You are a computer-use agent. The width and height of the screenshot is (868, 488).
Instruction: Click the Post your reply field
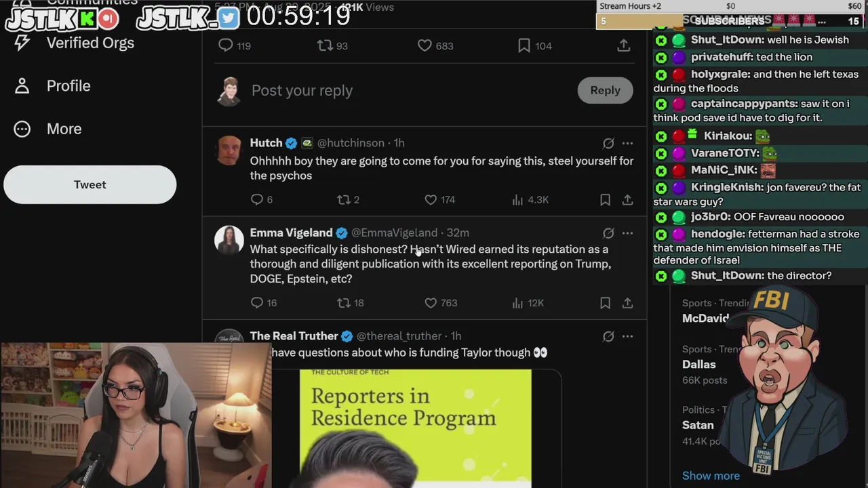coord(302,90)
